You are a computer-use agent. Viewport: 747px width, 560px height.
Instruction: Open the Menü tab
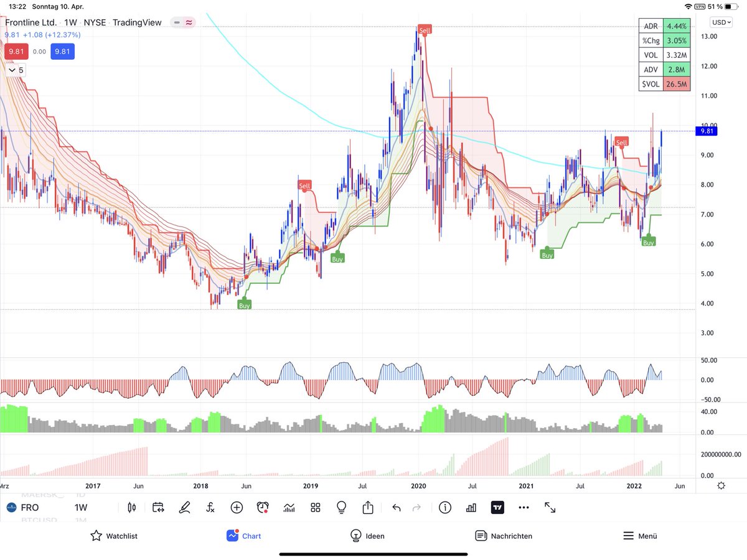point(640,536)
